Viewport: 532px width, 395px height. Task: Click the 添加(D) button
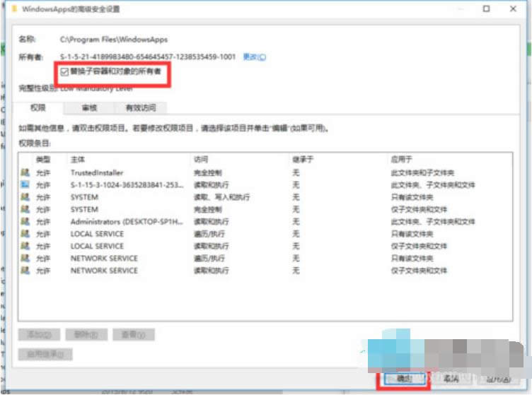coord(39,335)
